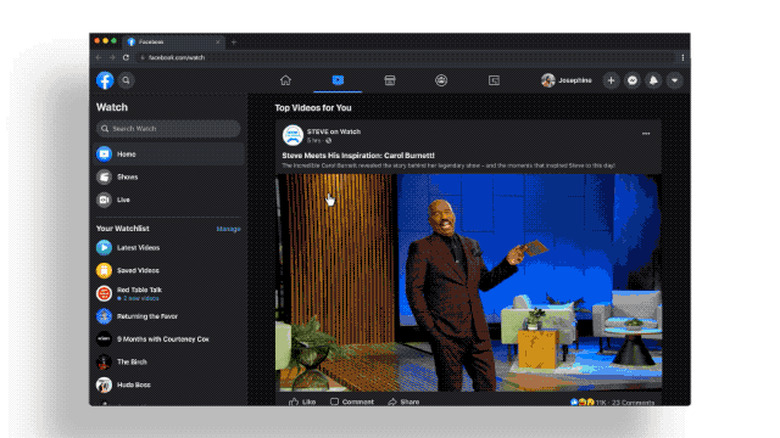Screen dimensions: 780x438
Task: Click the Shows sidebar icon
Action: coord(104,177)
